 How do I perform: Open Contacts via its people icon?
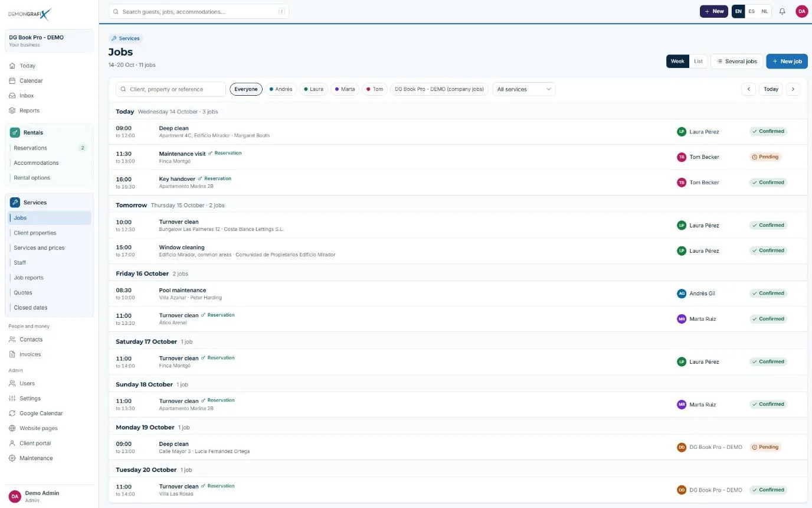tap(12, 340)
